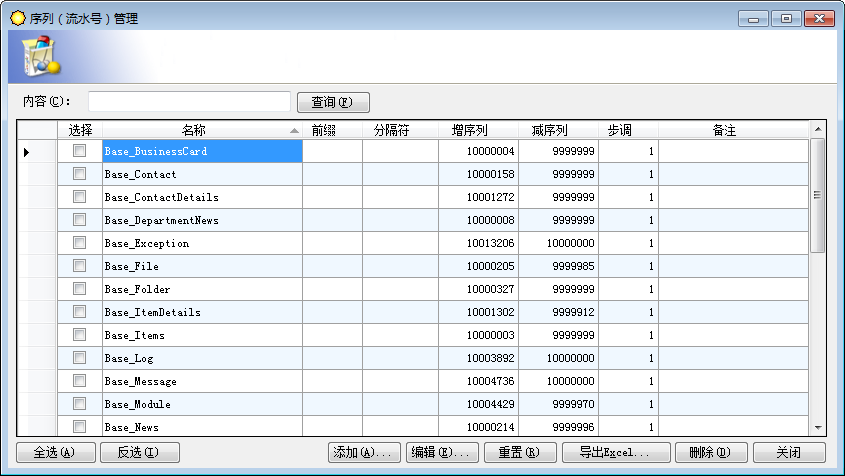
Task: Select the Base_Module checkbox
Action: click(x=79, y=404)
